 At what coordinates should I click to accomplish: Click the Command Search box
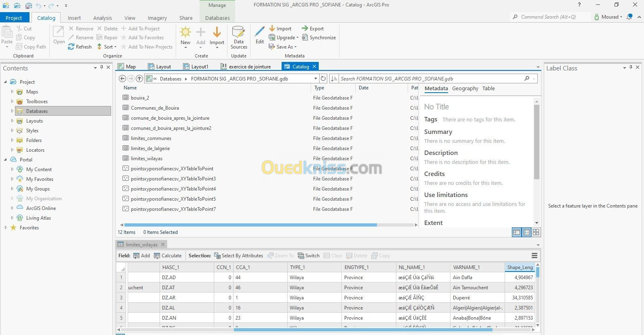549,17
